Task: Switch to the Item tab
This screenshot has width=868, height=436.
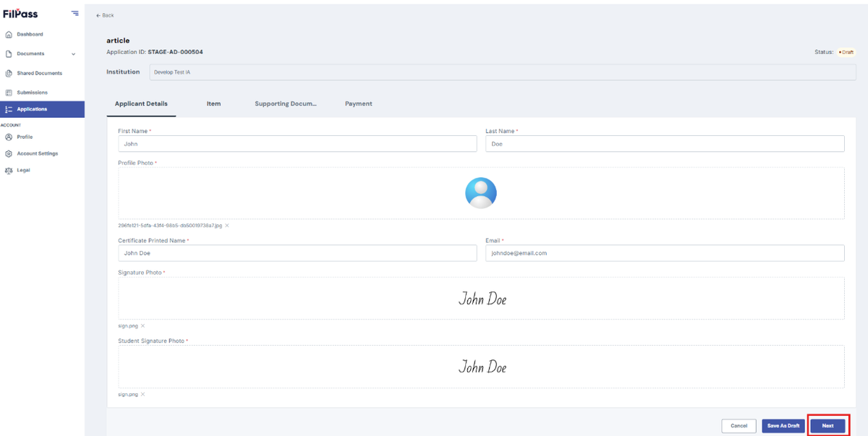Action: tap(213, 104)
